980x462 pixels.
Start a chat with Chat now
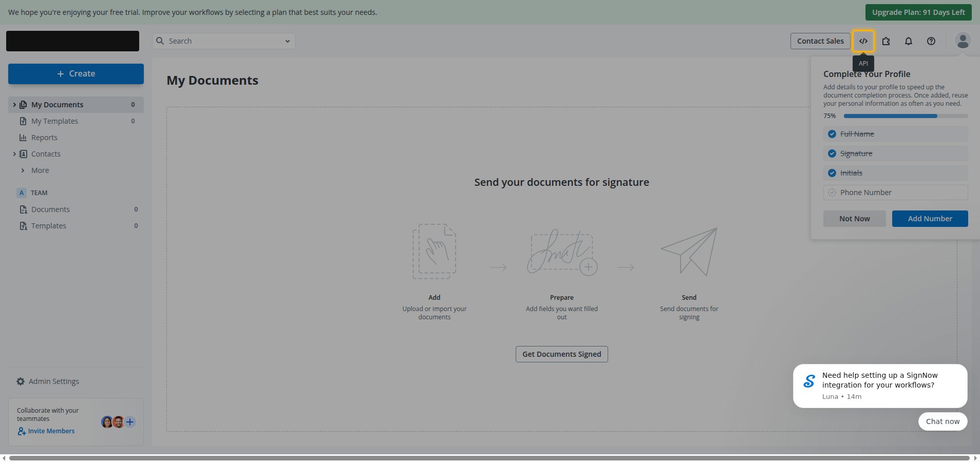coord(943,421)
